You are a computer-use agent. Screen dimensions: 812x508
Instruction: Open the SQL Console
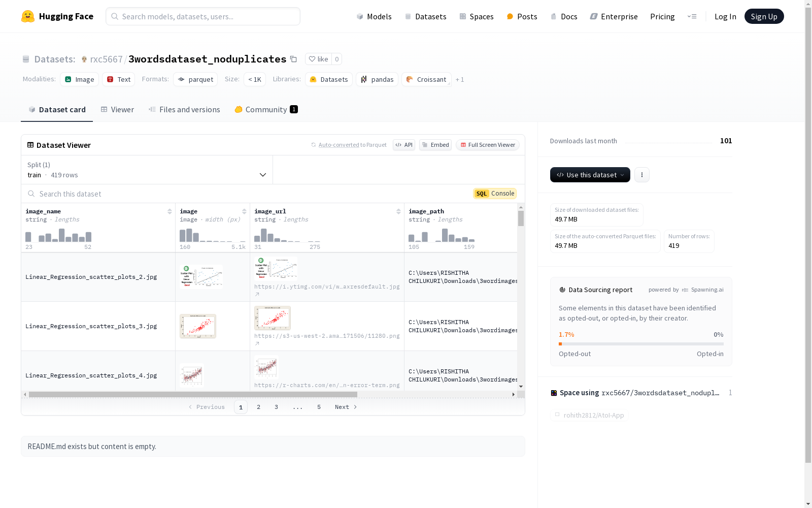[495, 194]
